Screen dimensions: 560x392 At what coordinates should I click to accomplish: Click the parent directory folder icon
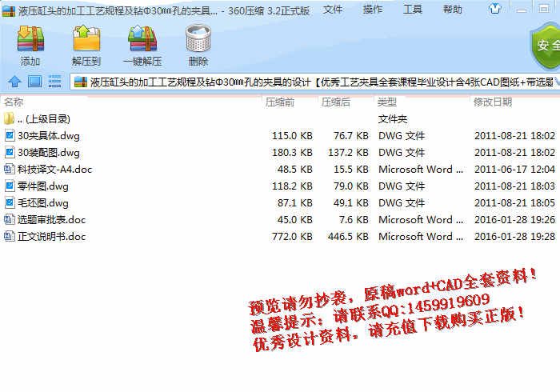coord(9,118)
